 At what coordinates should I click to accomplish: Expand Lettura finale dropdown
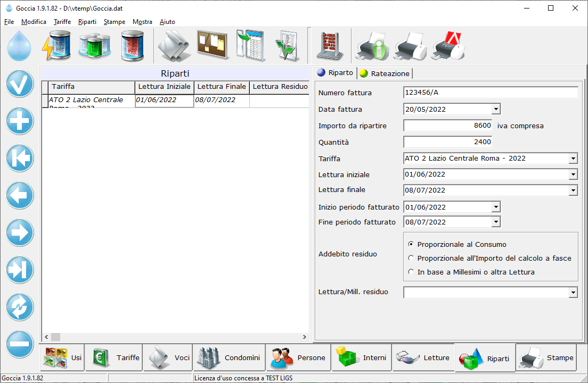pyautogui.click(x=573, y=190)
